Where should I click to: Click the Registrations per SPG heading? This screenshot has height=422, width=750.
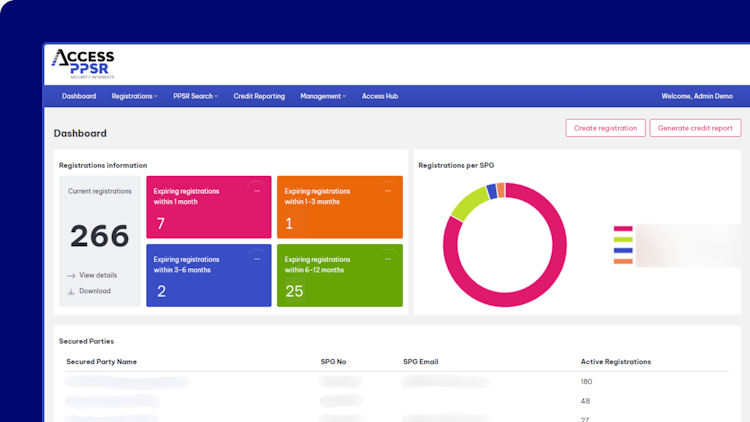click(x=456, y=165)
